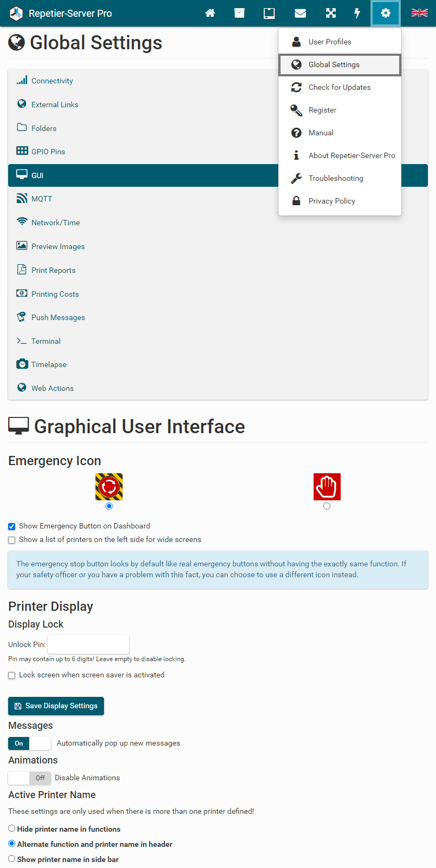Screen dimensions: 436x868
Task: Open the envelope messages icon in header
Action: tap(300, 14)
